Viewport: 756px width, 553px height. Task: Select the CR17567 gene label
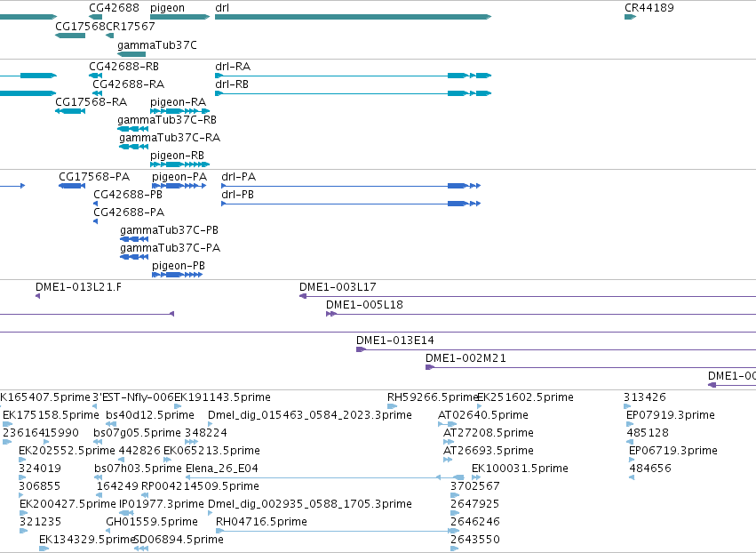point(131,27)
